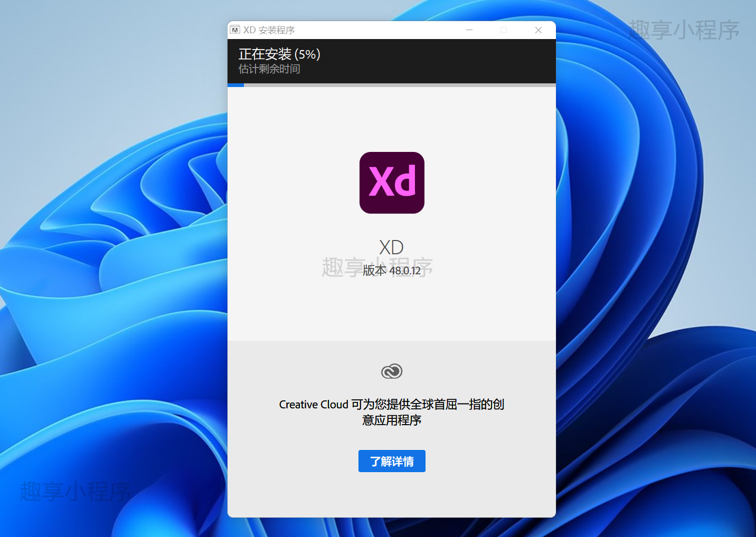Image resolution: width=756 pixels, height=537 pixels.
Task: Click the 正在安装 (5%) status text
Action: coord(279,54)
